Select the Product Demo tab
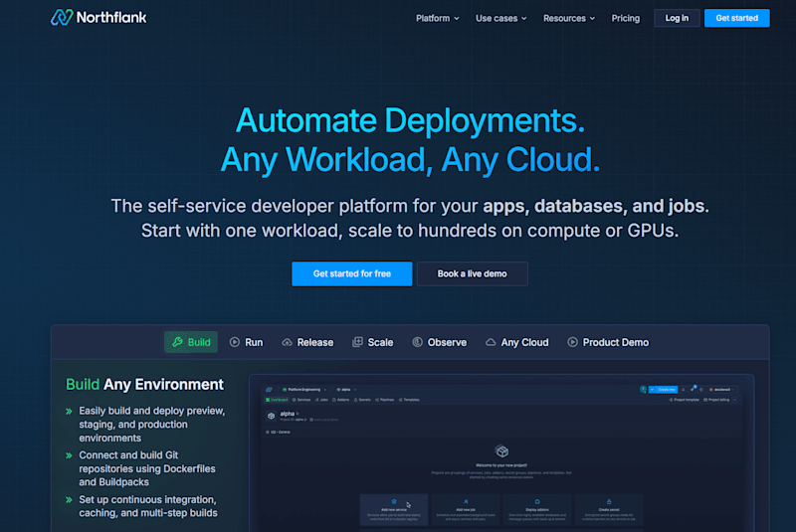Viewport: 796px width, 532px height. (x=608, y=342)
